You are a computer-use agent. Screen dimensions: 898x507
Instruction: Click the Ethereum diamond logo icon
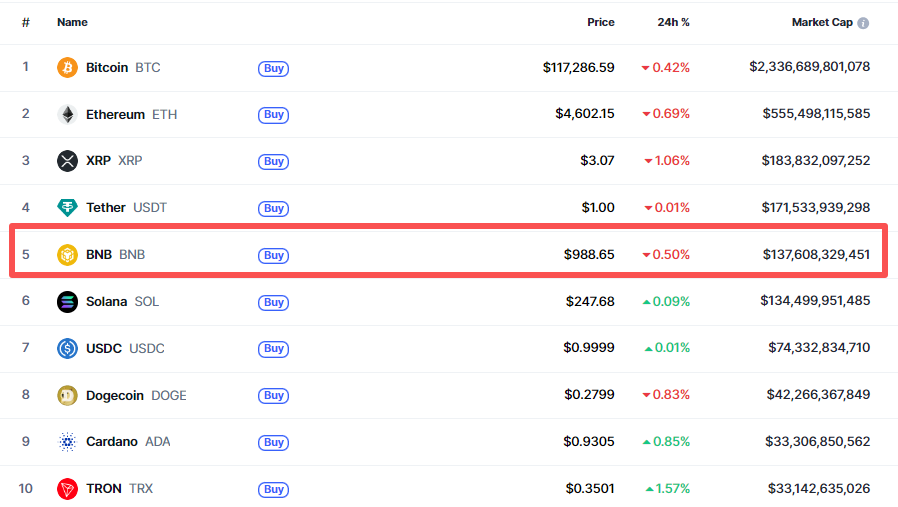67,115
